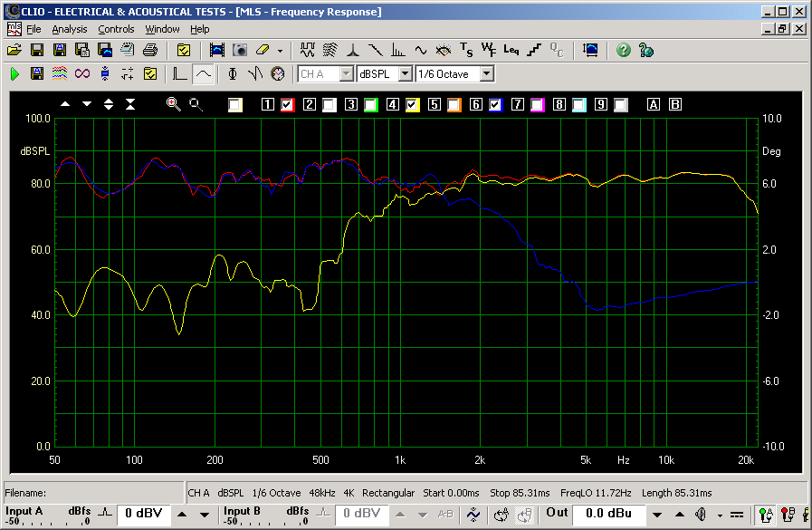Click the green Go measurement arrow
This screenshot has height=530, width=812.
[x=14, y=73]
